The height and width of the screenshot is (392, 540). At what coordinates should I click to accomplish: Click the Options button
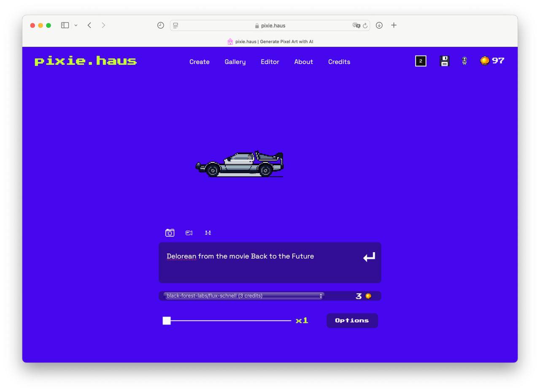[x=352, y=321]
